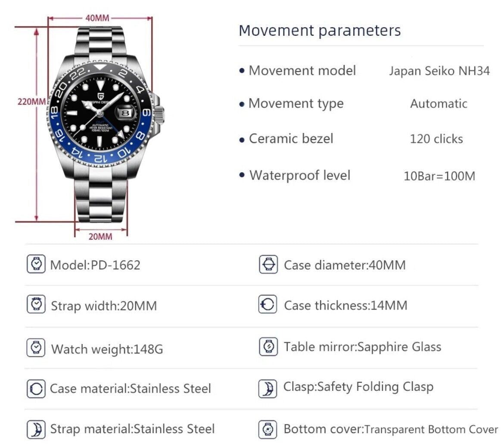This screenshot has height=446, width=504.
Task: Click the Table mirror Sapphire Glass icon
Action: [x=268, y=347]
